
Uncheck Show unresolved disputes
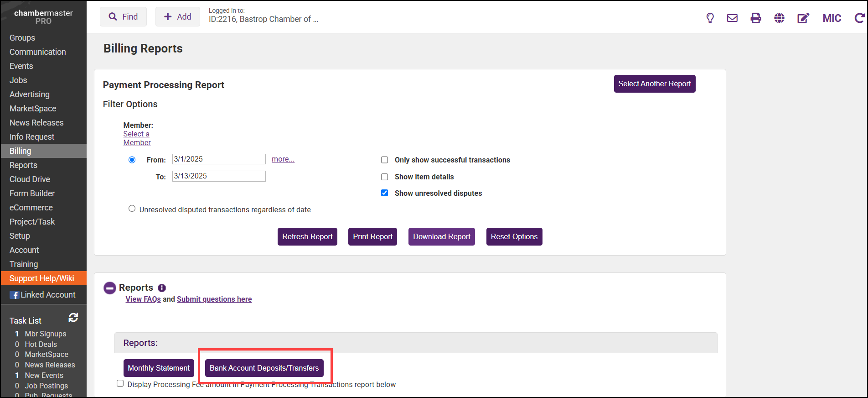click(x=385, y=193)
